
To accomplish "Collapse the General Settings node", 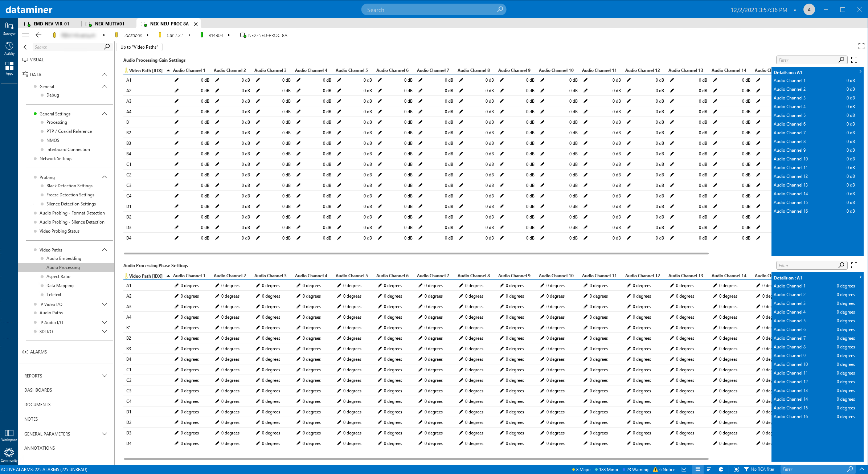I will 105,114.
